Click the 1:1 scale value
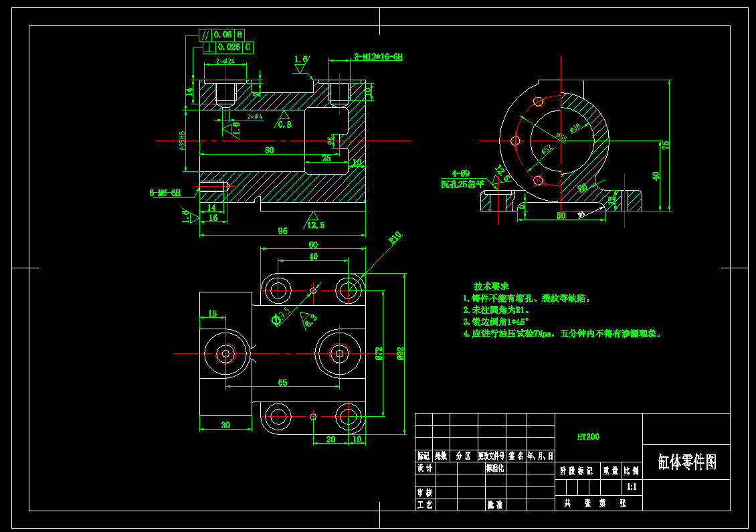Screen dimensions: 756x532 point(632,486)
